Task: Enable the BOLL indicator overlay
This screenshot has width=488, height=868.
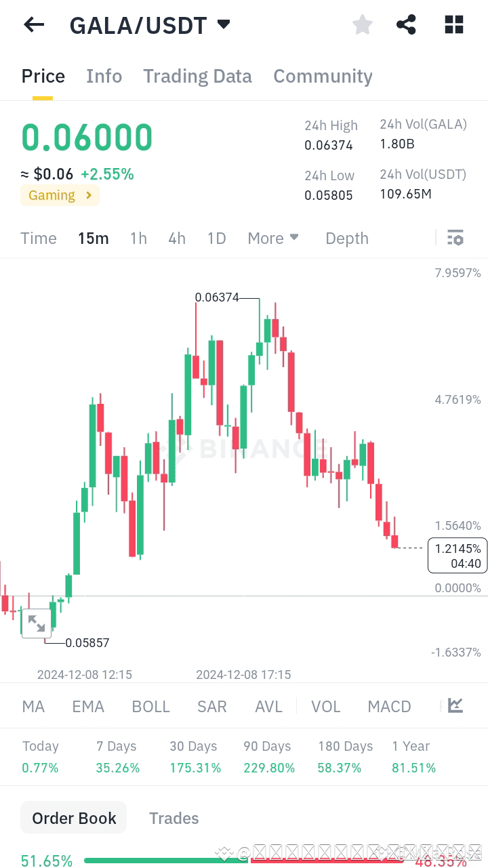Action: [x=150, y=706]
